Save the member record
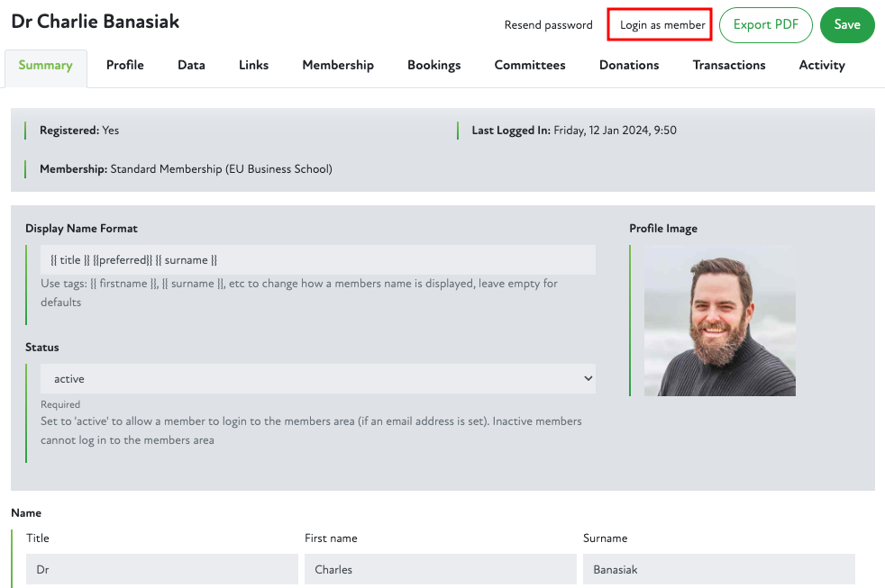The image size is (885, 588). [x=846, y=25]
